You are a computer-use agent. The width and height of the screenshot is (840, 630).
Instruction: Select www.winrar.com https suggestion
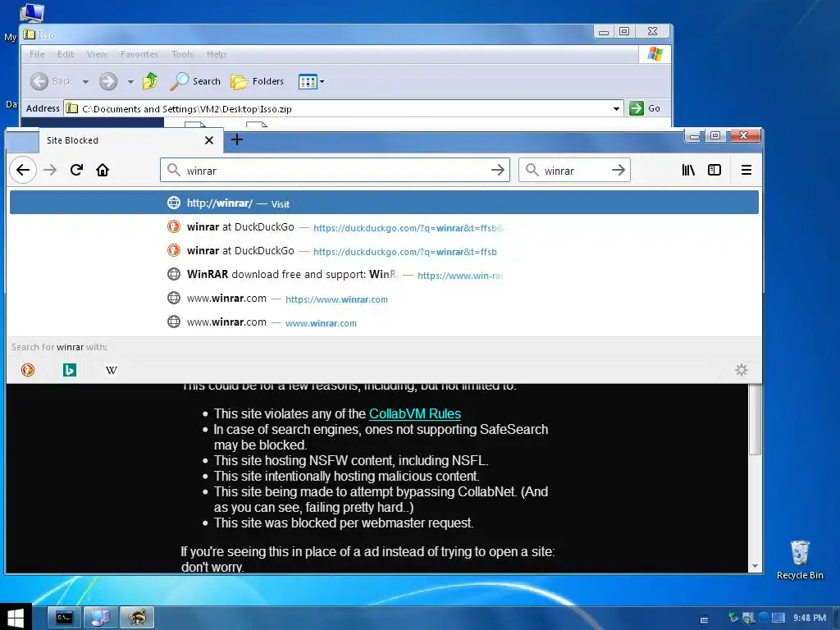tap(384, 299)
